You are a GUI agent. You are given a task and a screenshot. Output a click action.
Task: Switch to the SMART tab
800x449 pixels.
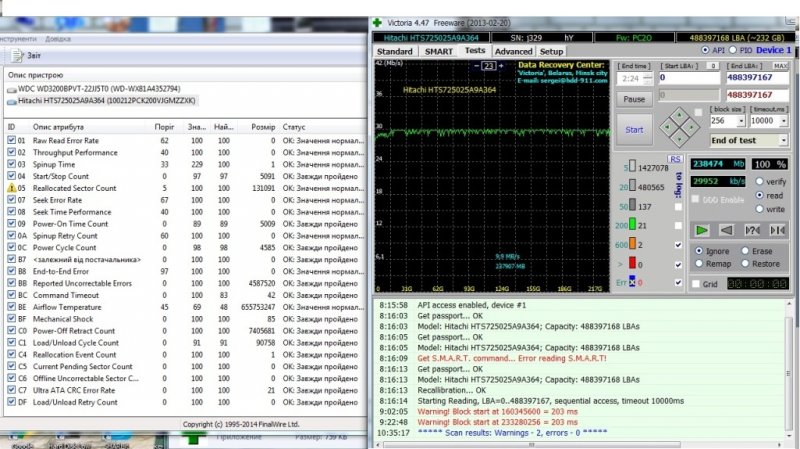click(438, 50)
